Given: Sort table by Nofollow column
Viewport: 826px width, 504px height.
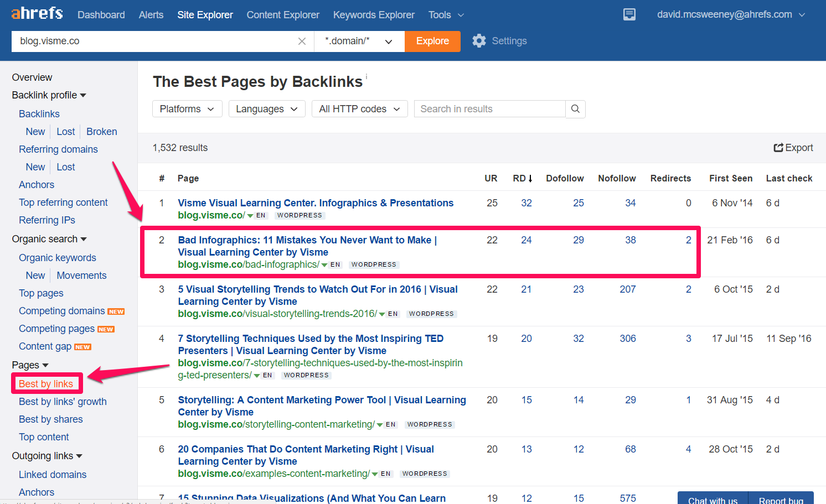Looking at the screenshot, I should 617,178.
